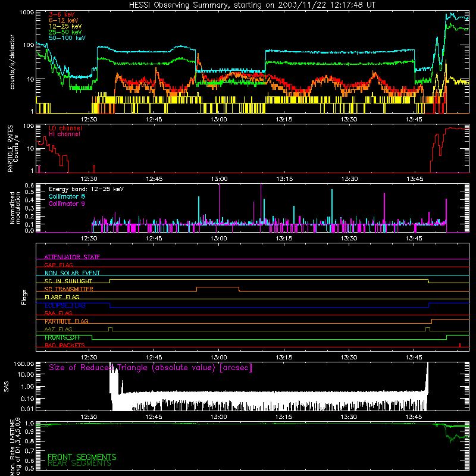Click the 'Size of Reduced Triangle' panel title
476x476 pixels.
pos(151,368)
